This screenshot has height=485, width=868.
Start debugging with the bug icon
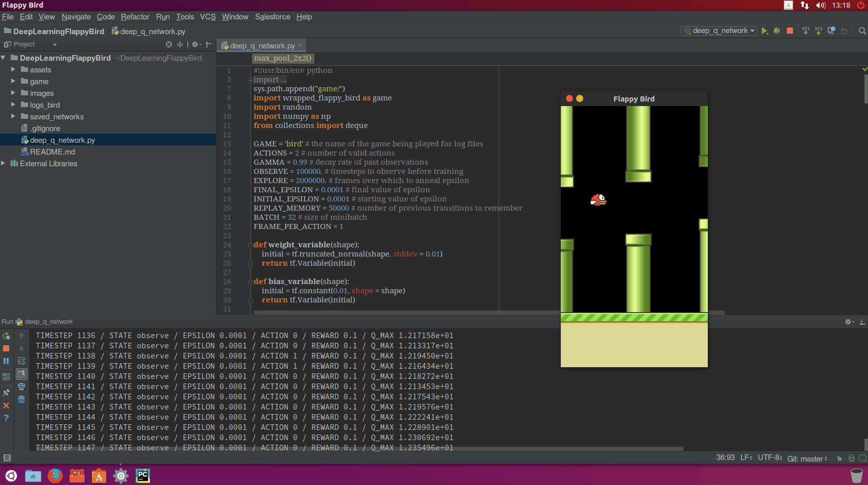pyautogui.click(x=777, y=31)
